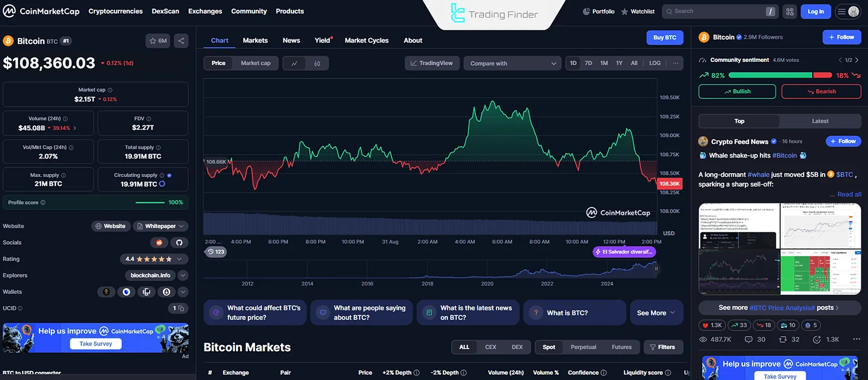
Task: Select 1Y chart range
Action: [619, 63]
